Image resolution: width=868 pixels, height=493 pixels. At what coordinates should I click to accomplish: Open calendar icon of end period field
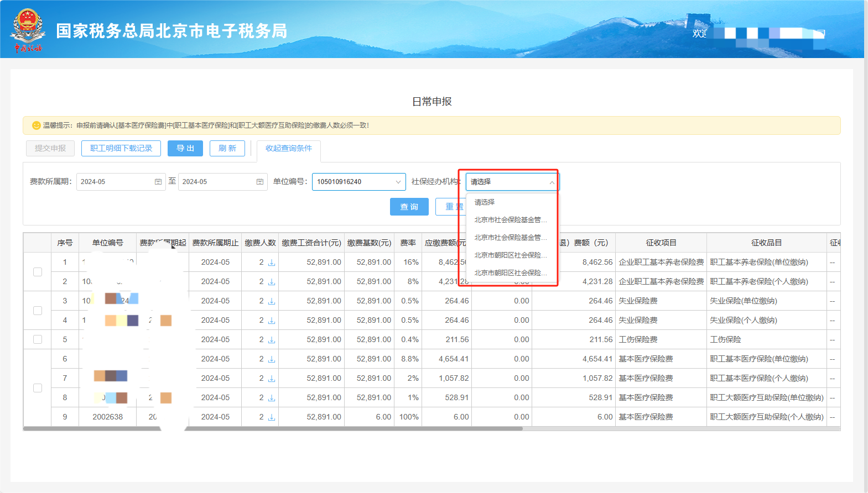(x=260, y=182)
